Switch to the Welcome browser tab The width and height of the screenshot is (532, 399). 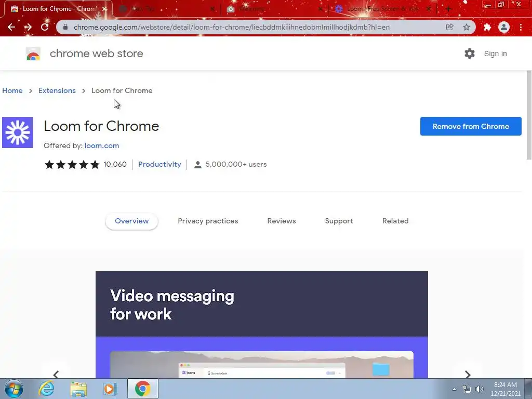[274, 9]
